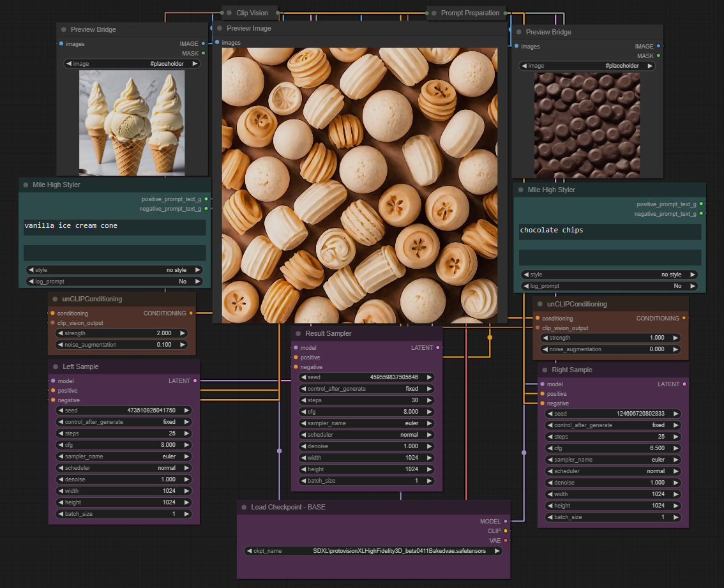Click the left unCLIPConditioning CONDITIONING output dot

(x=191, y=313)
